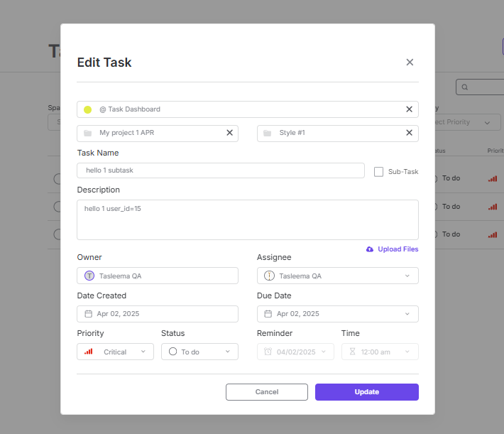Screen dimensions: 504x434
Task: Open the Assignee dropdown
Action: click(407, 276)
